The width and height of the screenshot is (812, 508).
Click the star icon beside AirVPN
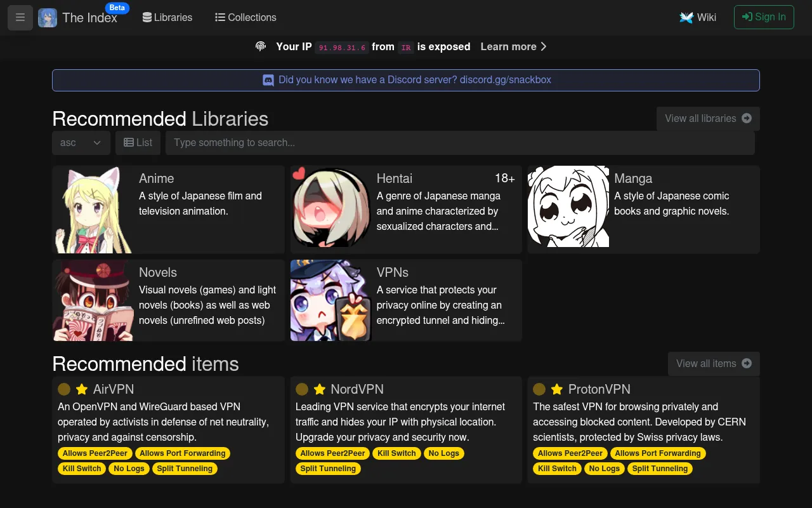(x=82, y=389)
